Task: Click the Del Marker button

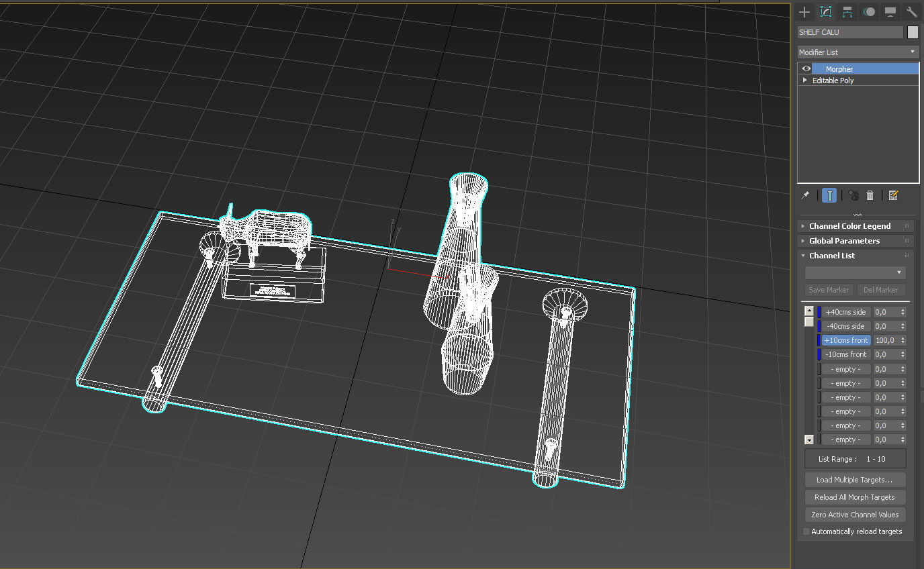Action: pyautogui.click(x=880, y=290)
